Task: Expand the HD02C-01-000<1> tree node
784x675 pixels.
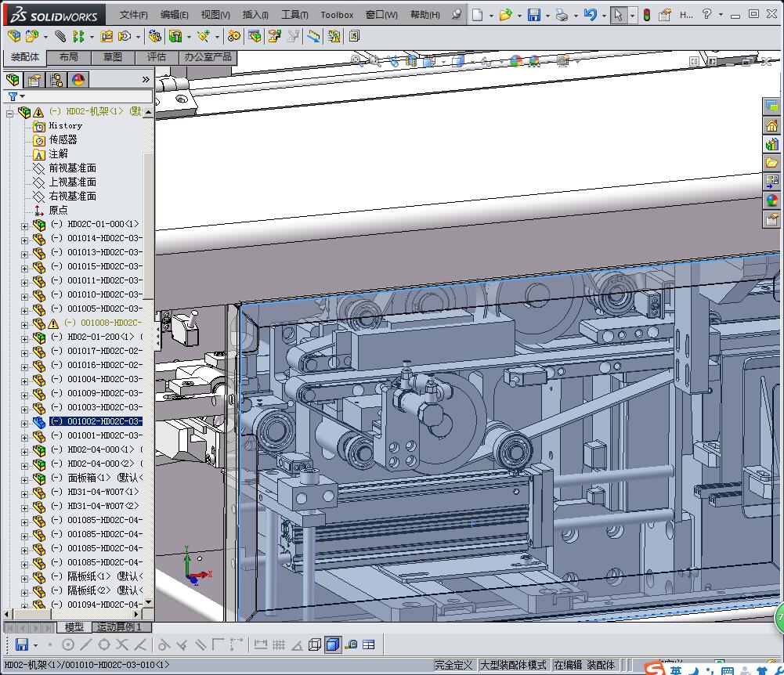Action: coord(24,225)
